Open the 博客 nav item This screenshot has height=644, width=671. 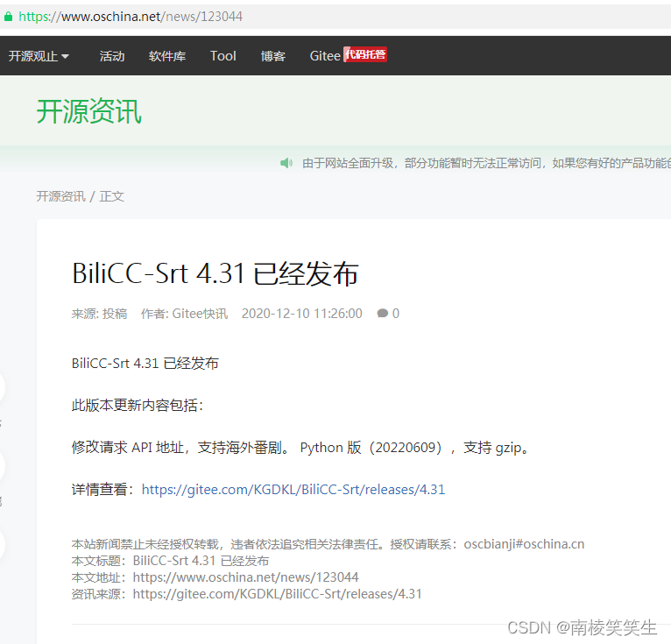(x=273, y=56)
